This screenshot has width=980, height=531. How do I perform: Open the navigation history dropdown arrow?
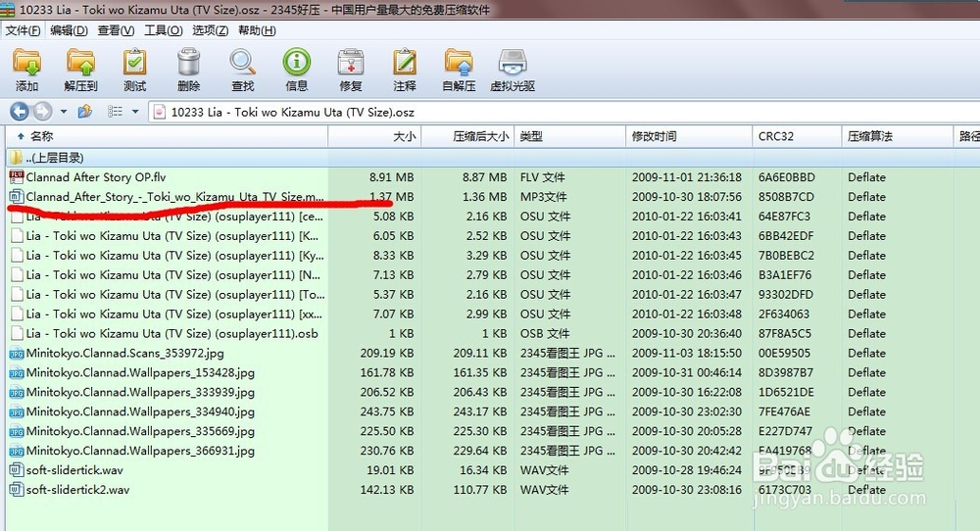pyautogui.click(x=63, y=112)
